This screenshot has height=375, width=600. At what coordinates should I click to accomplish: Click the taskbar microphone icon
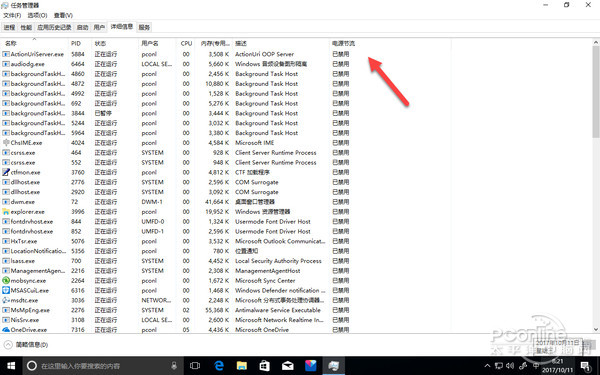[x=174, y=366]
